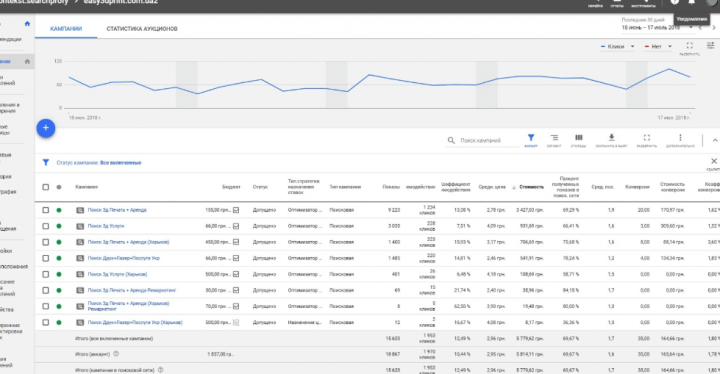The width and height of the screenshot is (720, 374).
Task: Collapse the table toolbar with chevron up
Action: (715, 140)
